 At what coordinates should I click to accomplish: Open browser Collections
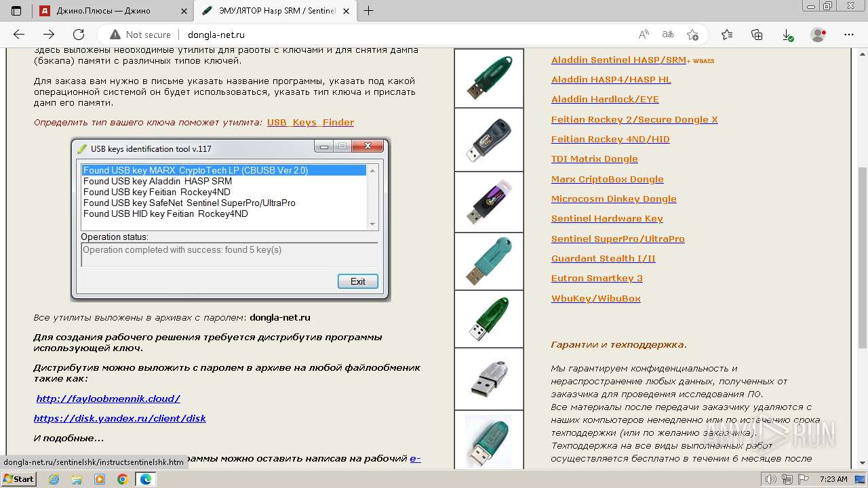(x=757, y=35)
